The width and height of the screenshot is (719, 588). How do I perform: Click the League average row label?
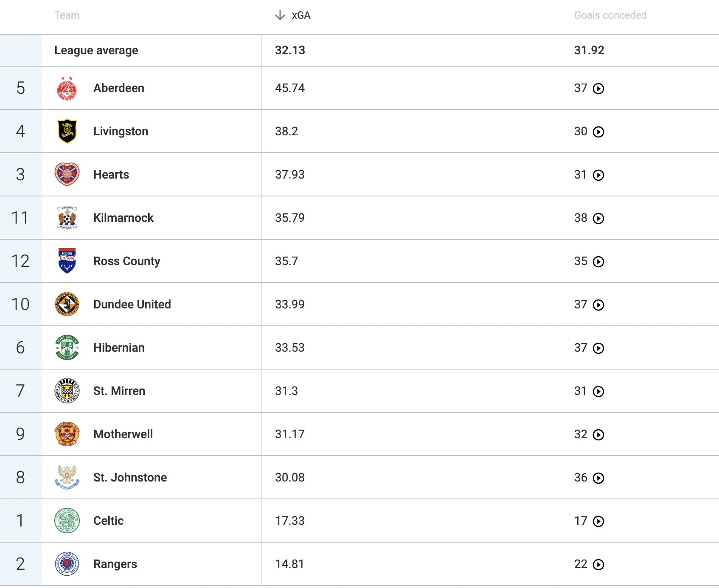pos(96,50)
